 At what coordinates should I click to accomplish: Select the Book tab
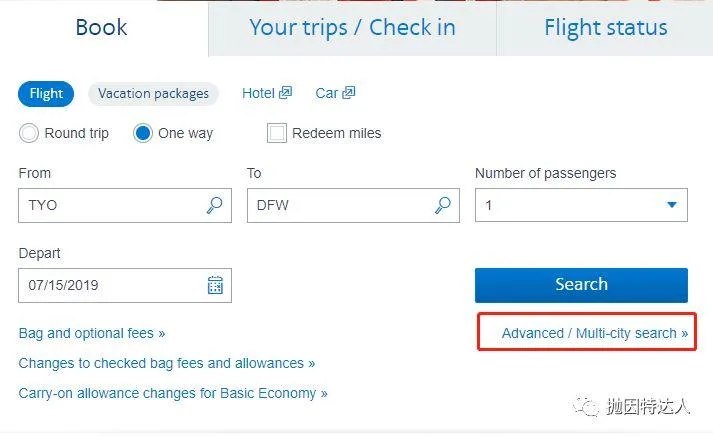(101, 28)
